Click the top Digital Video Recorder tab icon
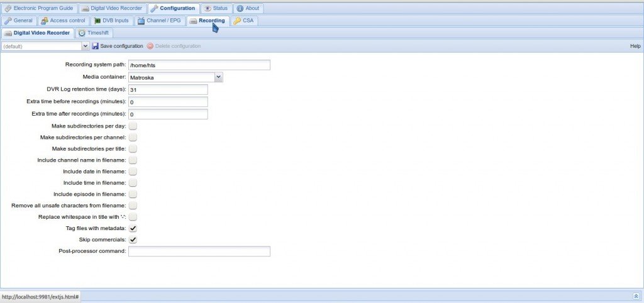The height and width of the screenshot is (303, 644). click(85, 9)
